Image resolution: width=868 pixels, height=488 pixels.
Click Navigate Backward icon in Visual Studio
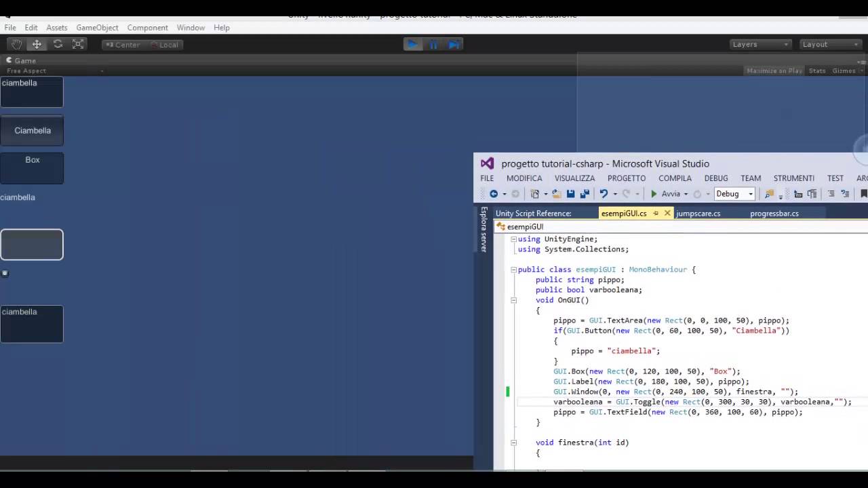tap(494, 194)
